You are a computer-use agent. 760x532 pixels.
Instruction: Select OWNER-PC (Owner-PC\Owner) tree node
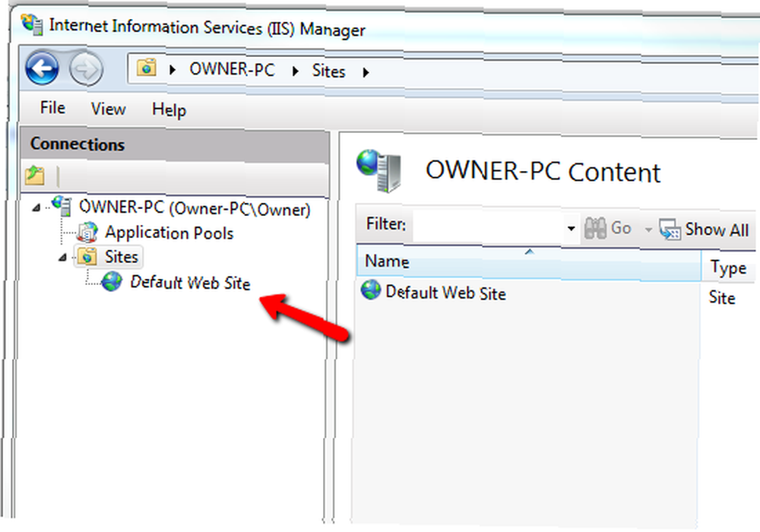(195, 208)
